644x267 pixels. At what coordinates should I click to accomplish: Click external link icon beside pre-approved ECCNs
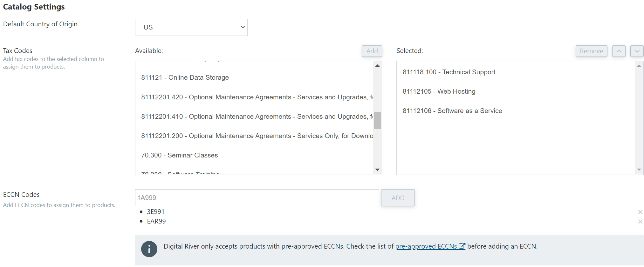[462, 246]
